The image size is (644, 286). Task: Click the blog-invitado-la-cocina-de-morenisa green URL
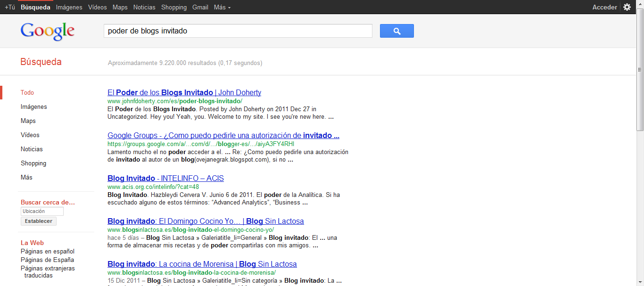tap(191, 273)
